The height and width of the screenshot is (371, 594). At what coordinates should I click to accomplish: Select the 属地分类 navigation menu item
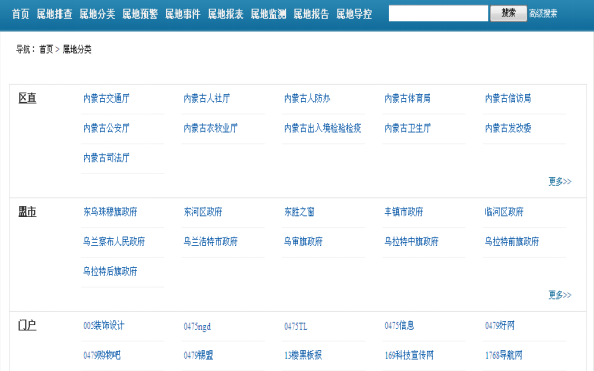97,14
